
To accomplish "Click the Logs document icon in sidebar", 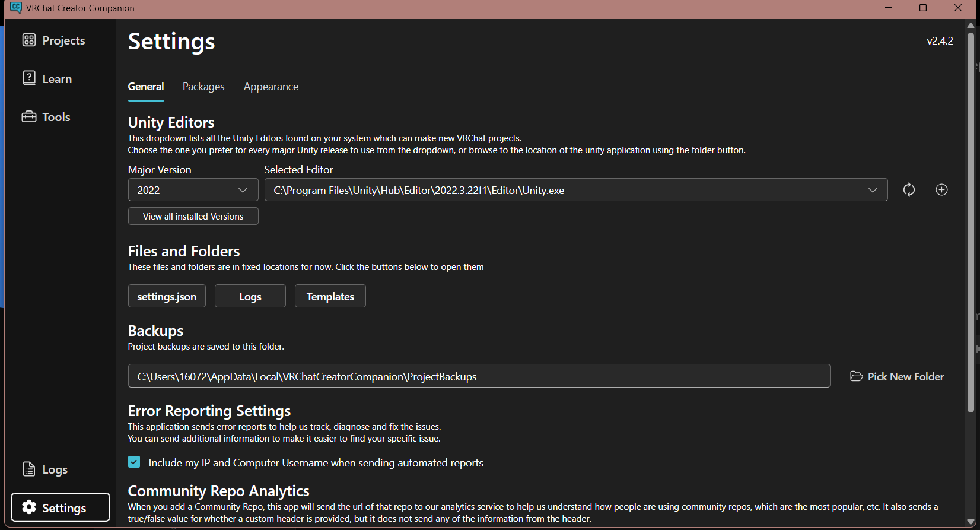I will 29,469.
